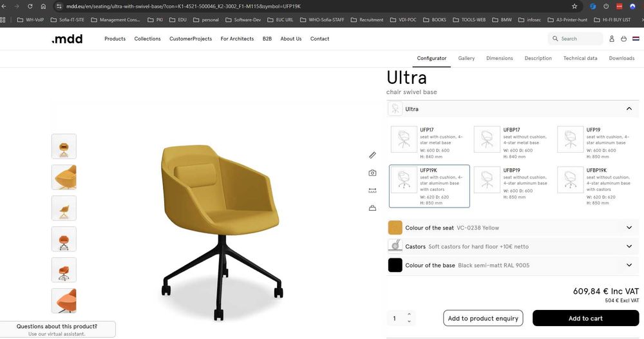Switch to the Description tab
The image size is (644, 339).
point(538,59)
